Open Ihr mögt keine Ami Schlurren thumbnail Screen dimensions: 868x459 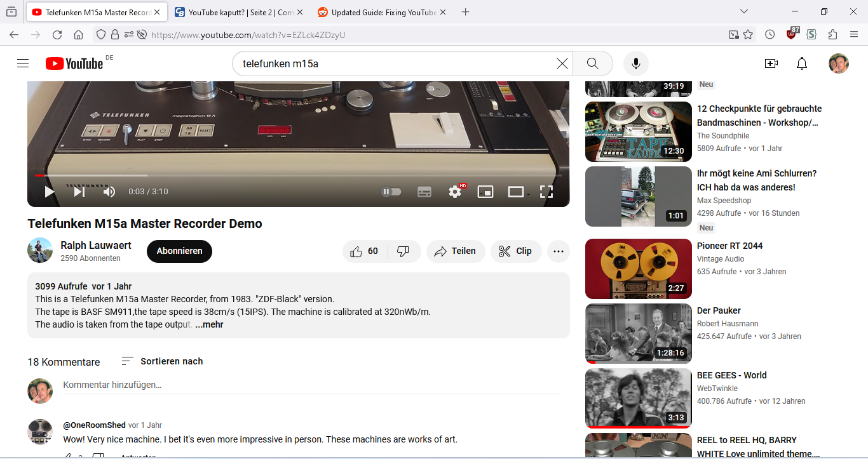(x=639, y=196)
